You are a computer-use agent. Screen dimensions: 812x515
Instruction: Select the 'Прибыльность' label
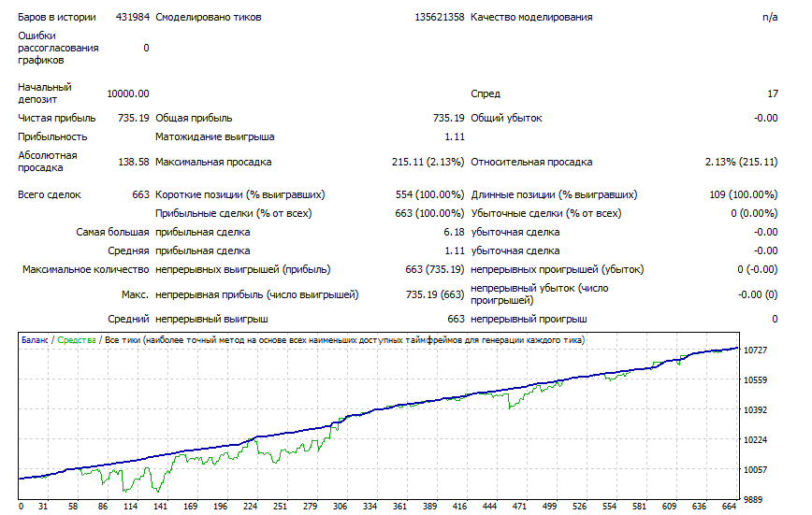pos(52,136)
